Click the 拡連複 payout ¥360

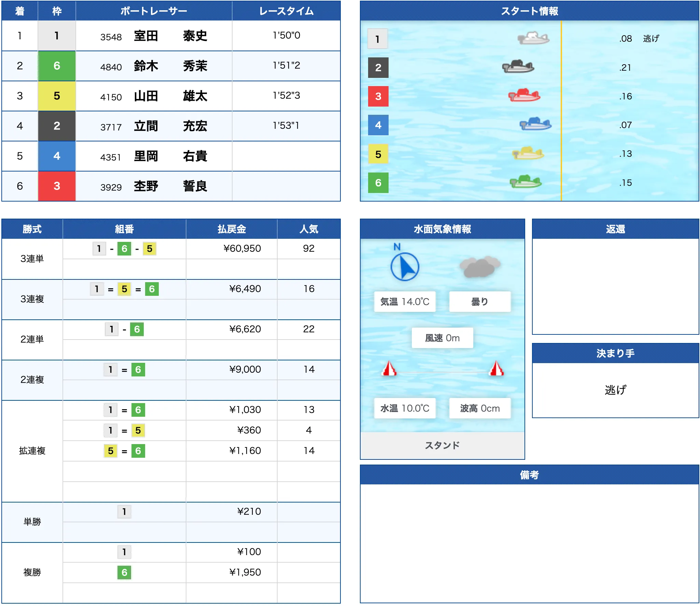tap(249, 430)
